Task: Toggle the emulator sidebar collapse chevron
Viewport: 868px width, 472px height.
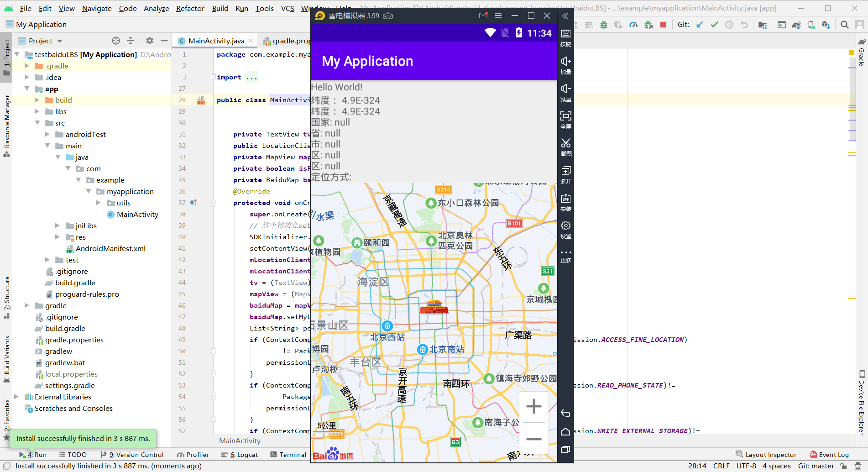Action: tap(565, 16)
